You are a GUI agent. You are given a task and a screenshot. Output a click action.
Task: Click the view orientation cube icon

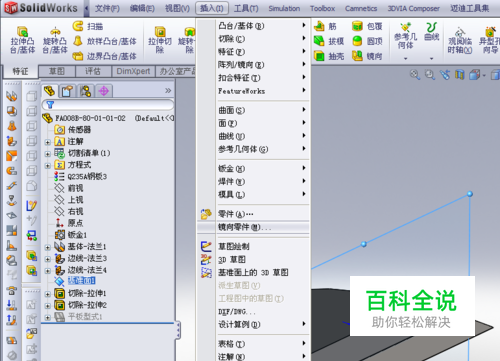pyautogui.click(x=475, y=74)
